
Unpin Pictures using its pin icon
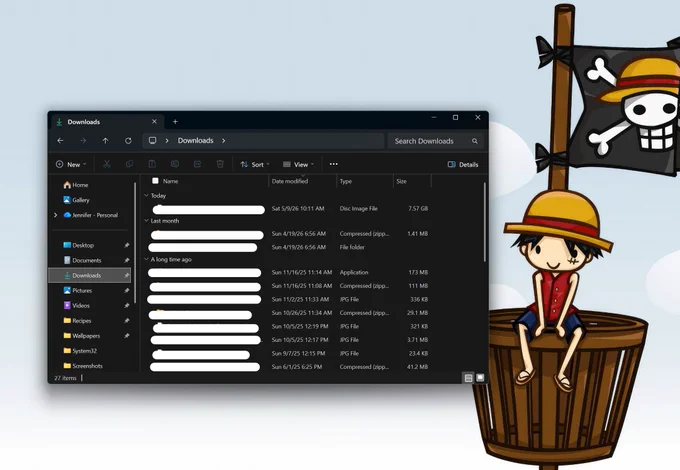click(x=127, y=290)
